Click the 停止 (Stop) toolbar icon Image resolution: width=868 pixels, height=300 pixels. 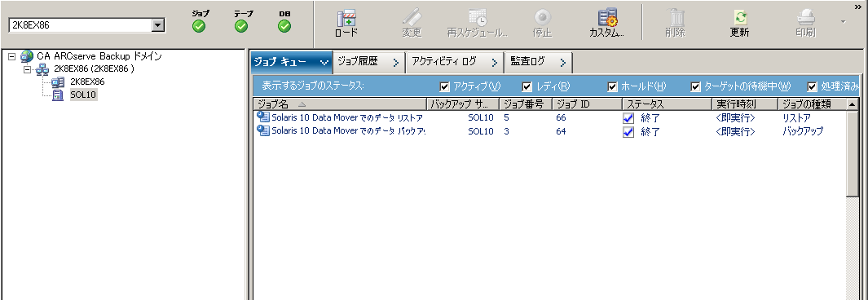point(542,18)
